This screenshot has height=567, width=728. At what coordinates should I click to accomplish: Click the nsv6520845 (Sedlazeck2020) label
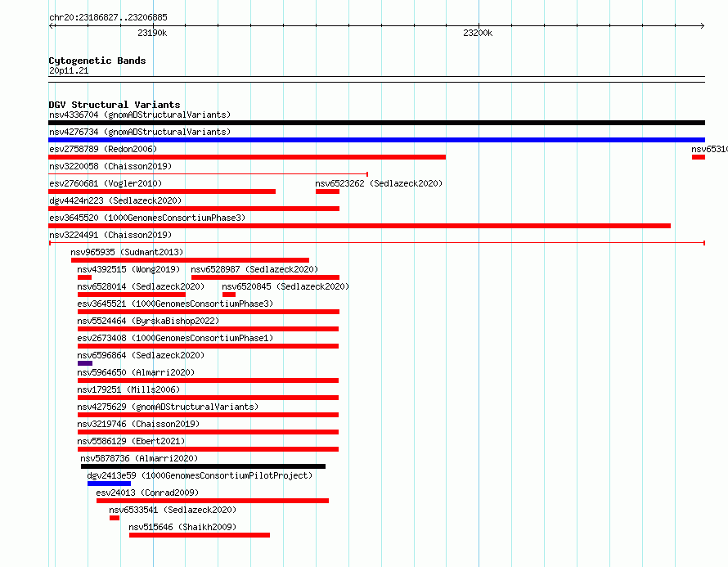coord(285,286)
